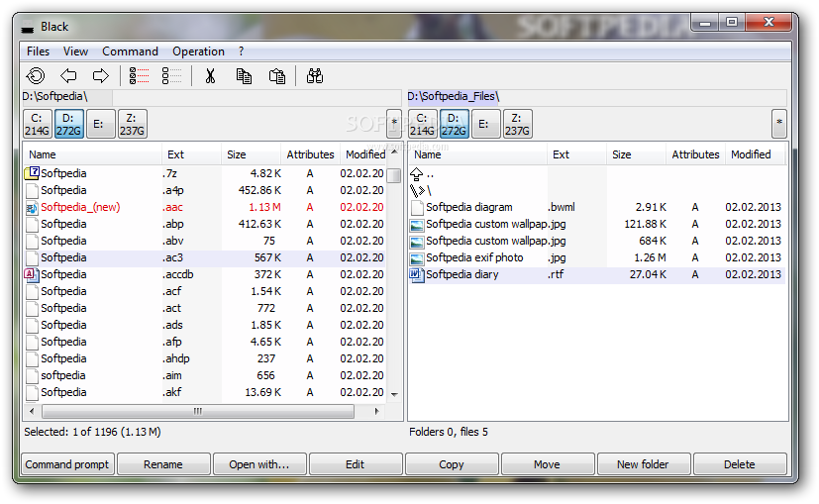This screenshot has height=504, width=819.
Task: Select left panel drive C: 214G
Action: 37,124
